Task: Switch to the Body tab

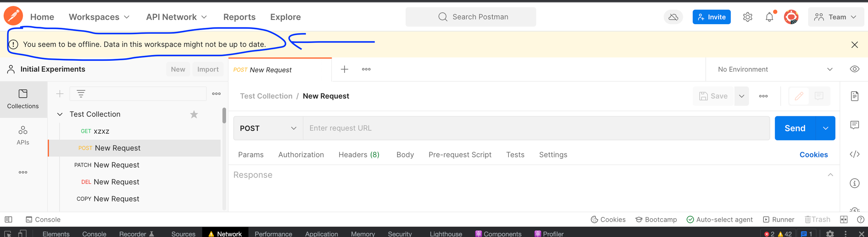Action: point(405,155)
